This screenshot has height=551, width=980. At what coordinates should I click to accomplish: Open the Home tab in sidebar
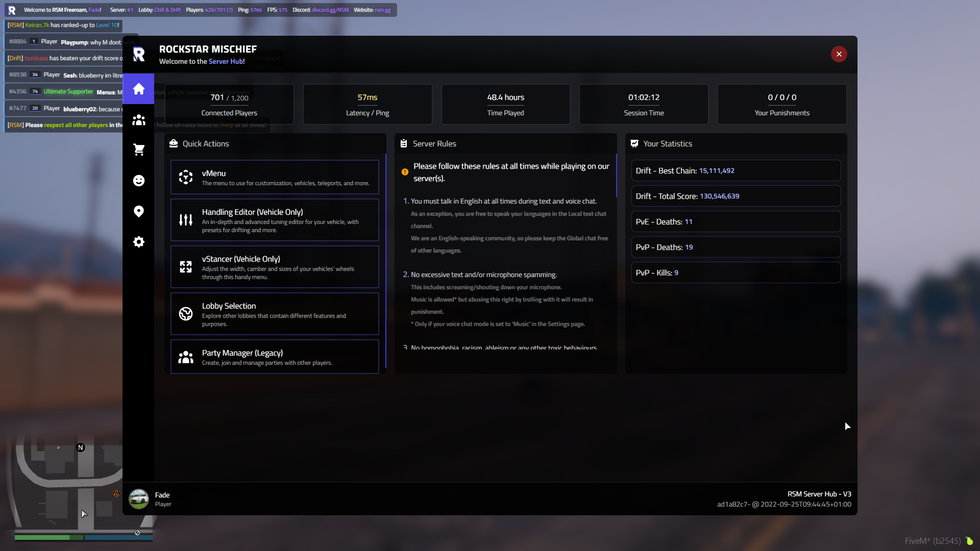point(138,89)
